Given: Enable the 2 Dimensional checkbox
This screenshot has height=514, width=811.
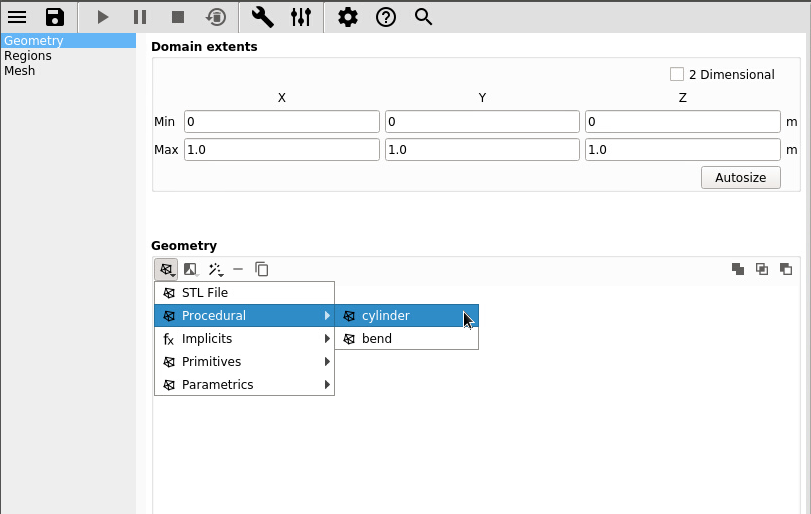Looking at the screenshot, I should 677,74.
